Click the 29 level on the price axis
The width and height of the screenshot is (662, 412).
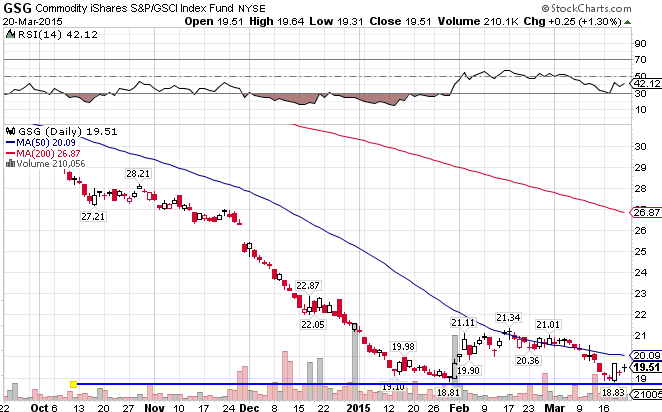click(640, 168)
